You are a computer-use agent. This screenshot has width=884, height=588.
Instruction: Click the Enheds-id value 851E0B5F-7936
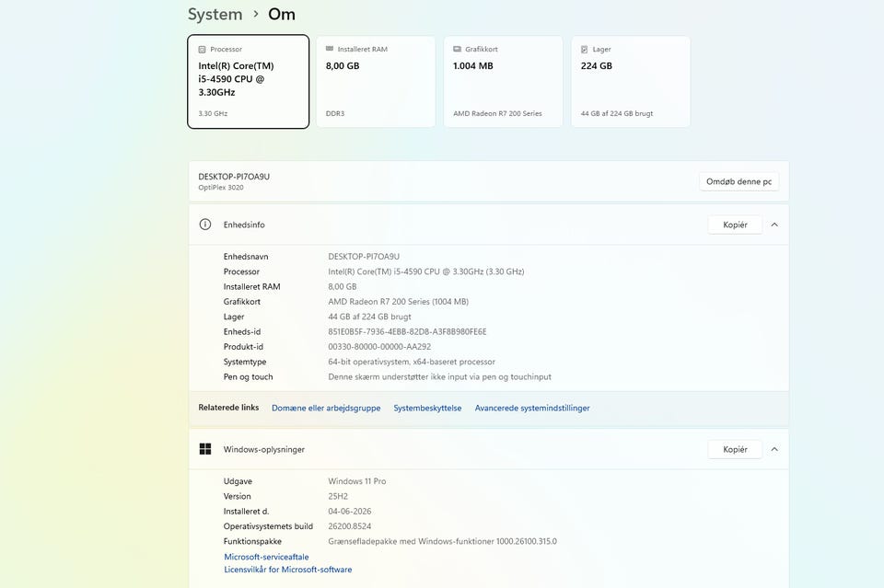[x=407, y=332]
